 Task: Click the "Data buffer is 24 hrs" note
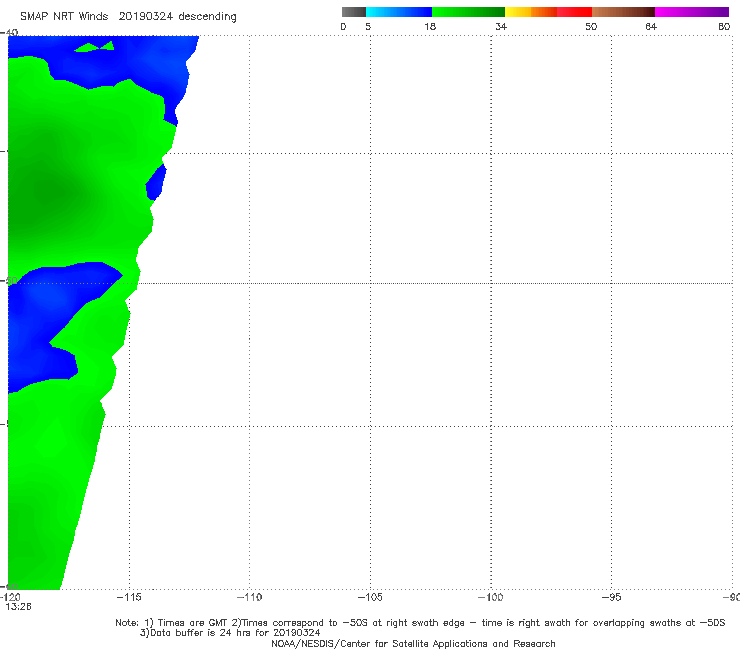[230, 633]
